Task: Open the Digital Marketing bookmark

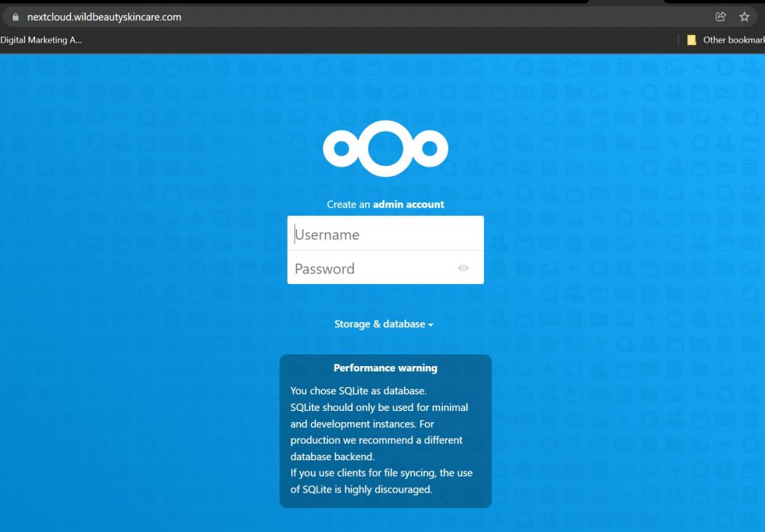Action: 42,40
